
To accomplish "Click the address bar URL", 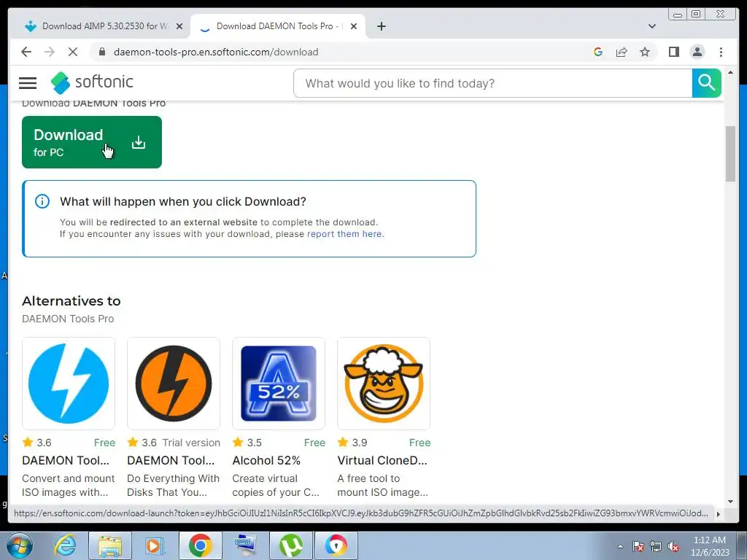I will [216, 52].
